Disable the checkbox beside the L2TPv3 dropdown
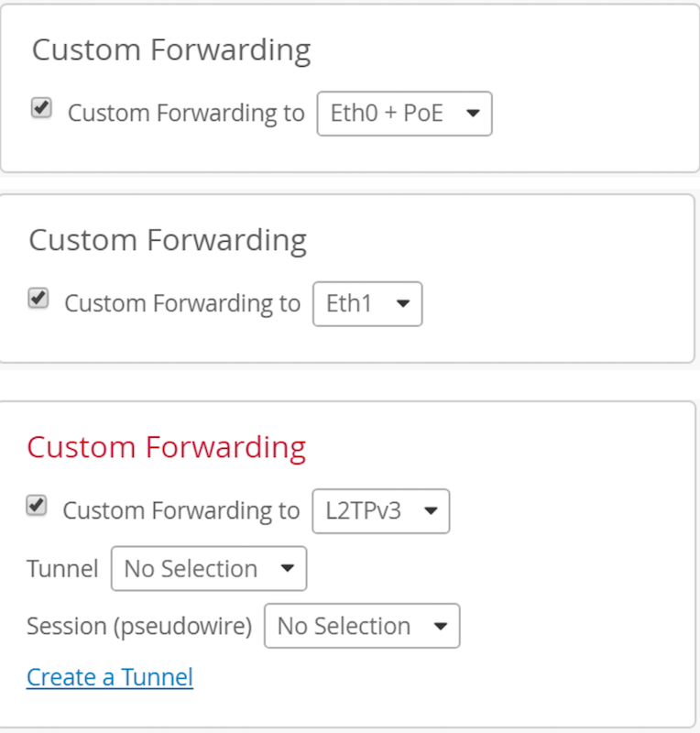700x733 pixels. 37,506
